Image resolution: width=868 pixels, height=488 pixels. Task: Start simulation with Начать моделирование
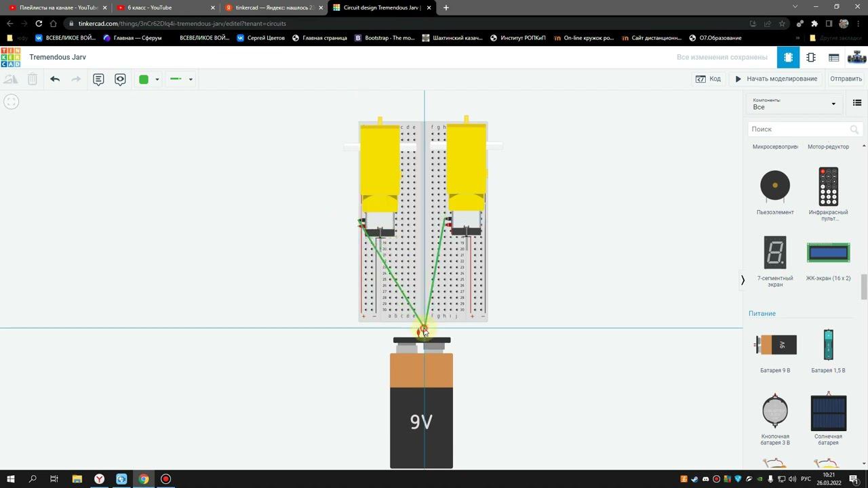tap(776, 79)
